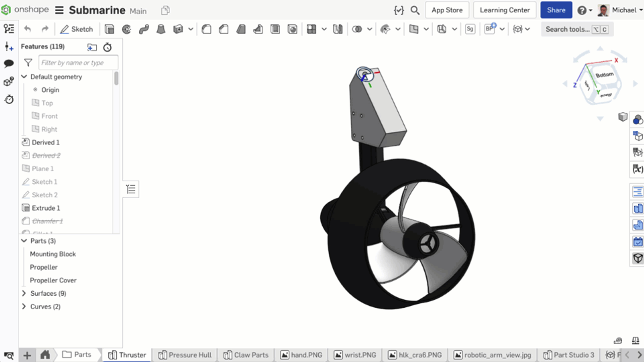Expand the Surfaces (9) group
This screenshot has width=644, height=362.
24,293
